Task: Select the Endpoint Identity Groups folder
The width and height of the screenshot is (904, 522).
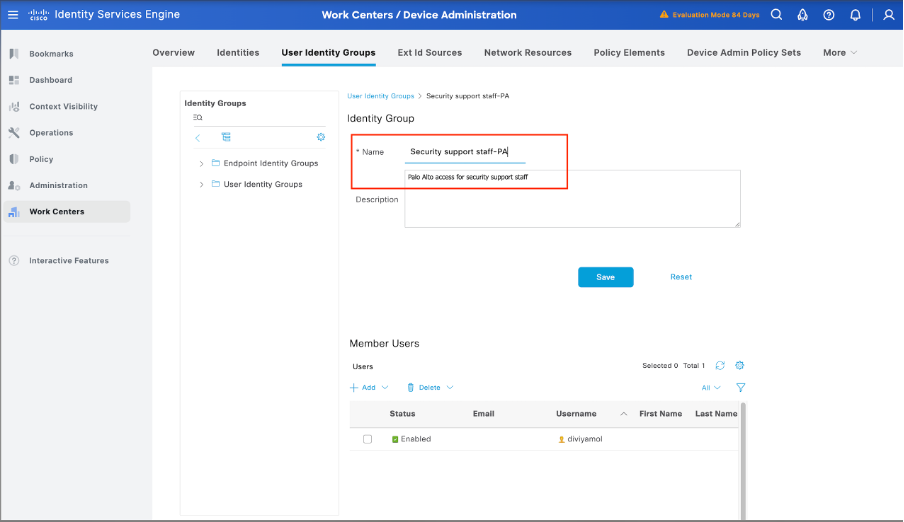Action: coord(270,163)
